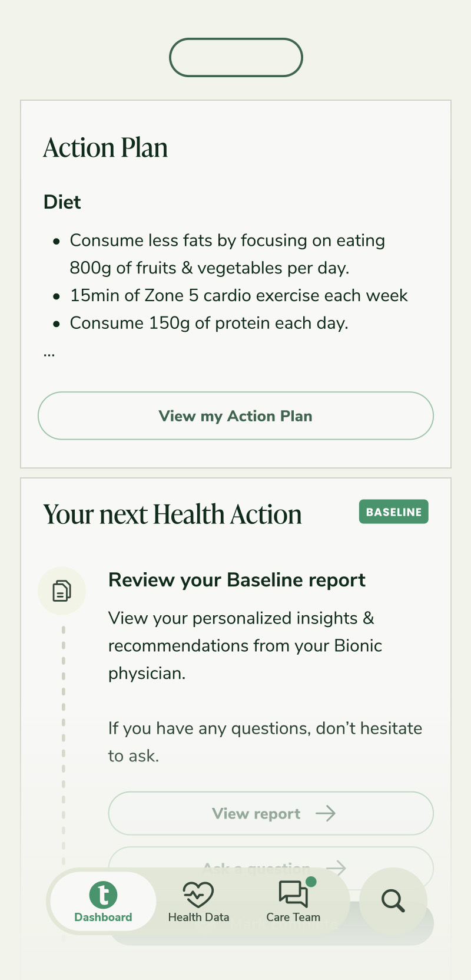Click the arrow on Ask a question button
The width and height of the screenshot is (471, 980).
(x=336, y=867)
